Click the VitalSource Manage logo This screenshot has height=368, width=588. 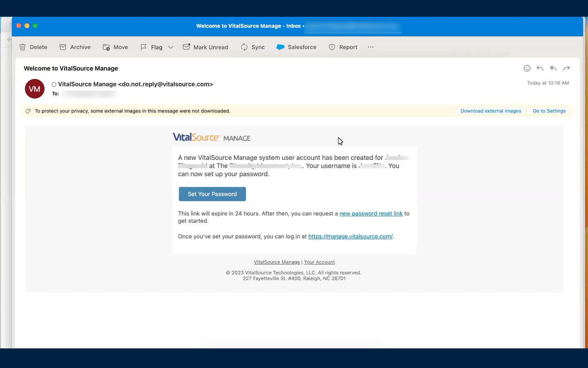[212, 137]
